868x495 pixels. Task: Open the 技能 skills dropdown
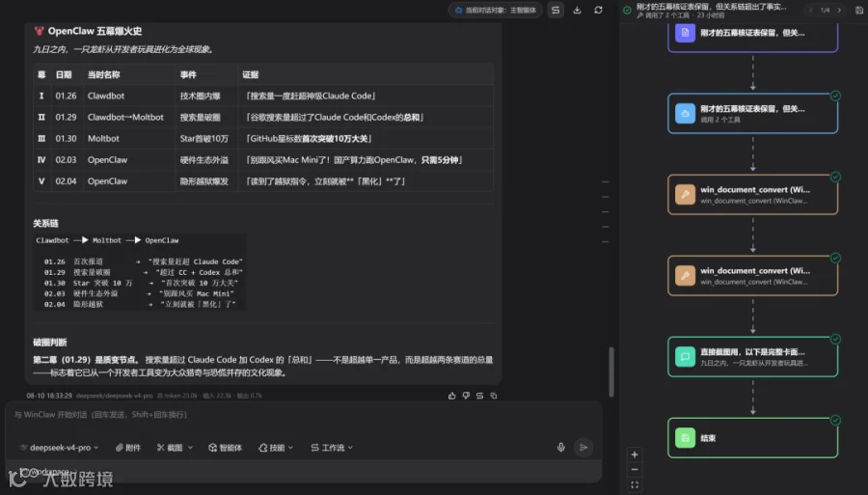[276, 448]
